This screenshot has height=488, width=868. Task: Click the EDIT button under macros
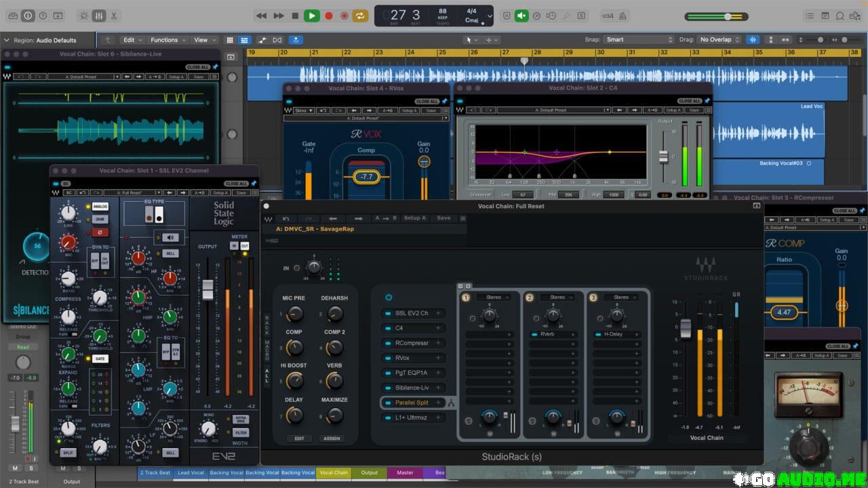point(299,439)
